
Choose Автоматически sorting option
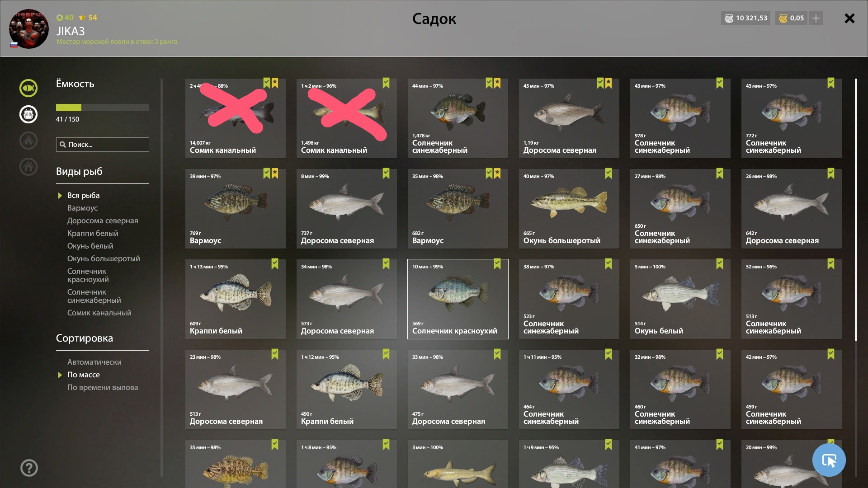(94, 362)
